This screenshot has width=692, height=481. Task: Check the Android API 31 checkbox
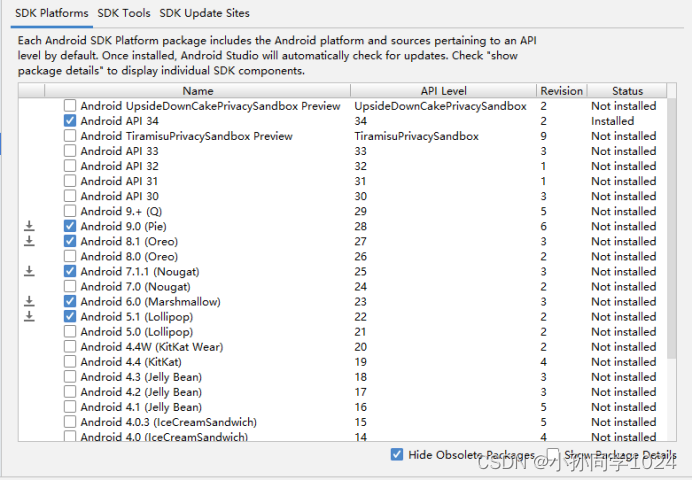pyautogui.click(x=70, y=181)
